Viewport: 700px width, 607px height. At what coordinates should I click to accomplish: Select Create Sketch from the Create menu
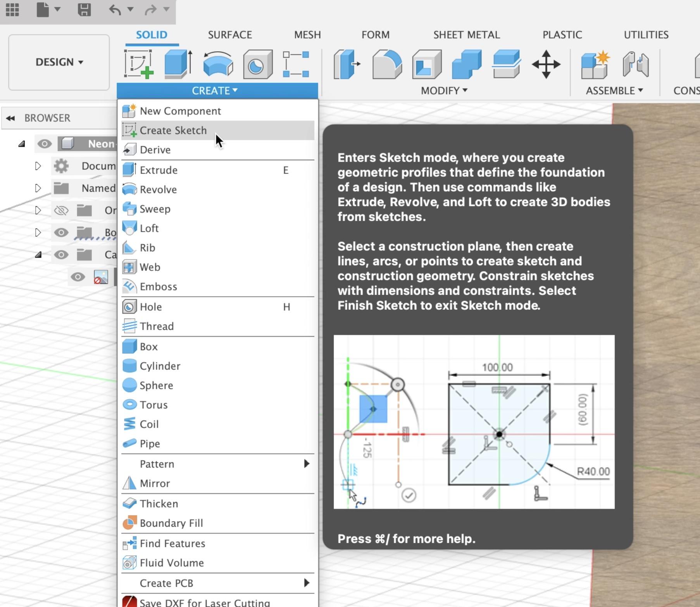(x=173, y=130)
